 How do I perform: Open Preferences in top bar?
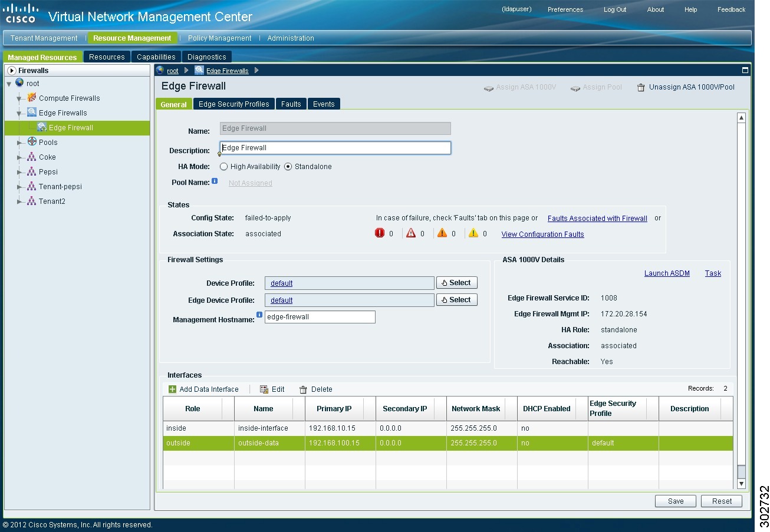point(565,9)
